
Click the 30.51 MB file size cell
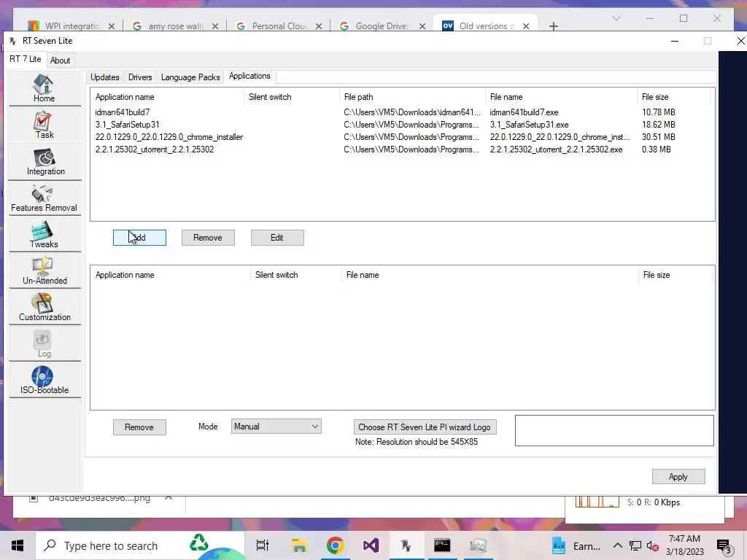pos(659,137)
